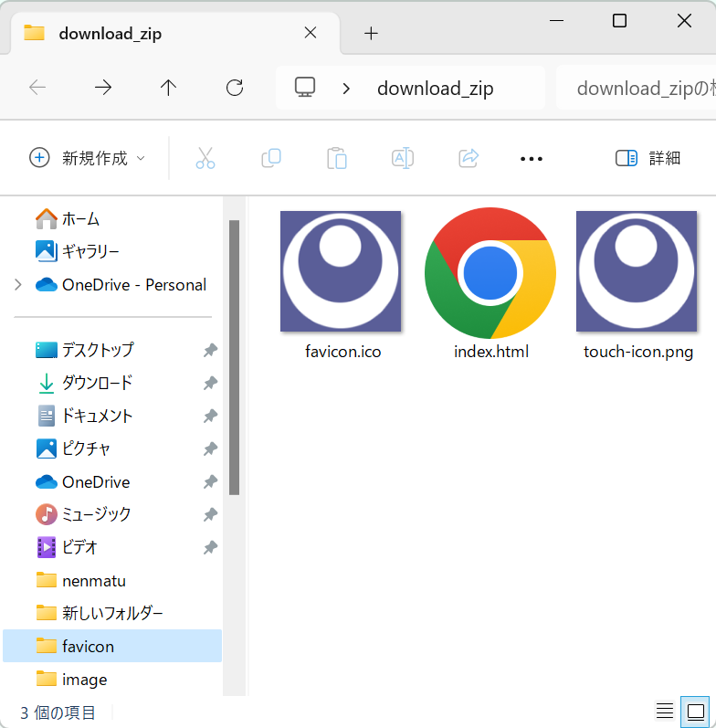Open the 新規作成 dropdown

(x=87, y=158)
